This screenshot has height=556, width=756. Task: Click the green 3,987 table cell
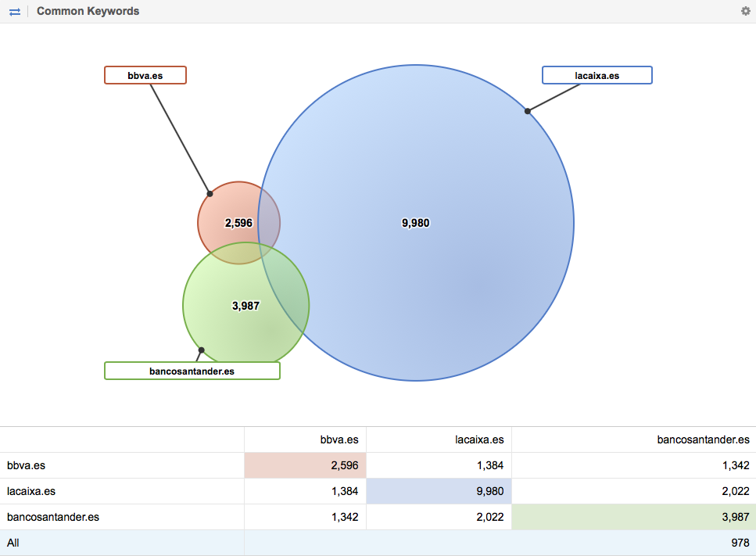pyautogui.click(x=633, y=517)
